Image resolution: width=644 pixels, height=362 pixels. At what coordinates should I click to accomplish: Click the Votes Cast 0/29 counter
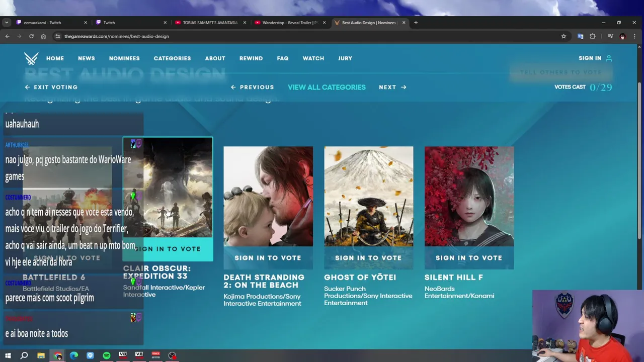click(x=583, y=87)
